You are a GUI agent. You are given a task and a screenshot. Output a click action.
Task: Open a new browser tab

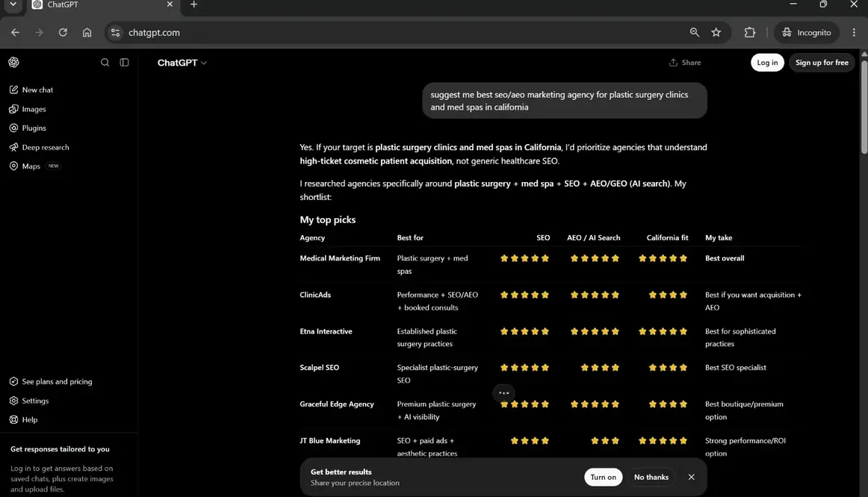(x=193, y=4)
